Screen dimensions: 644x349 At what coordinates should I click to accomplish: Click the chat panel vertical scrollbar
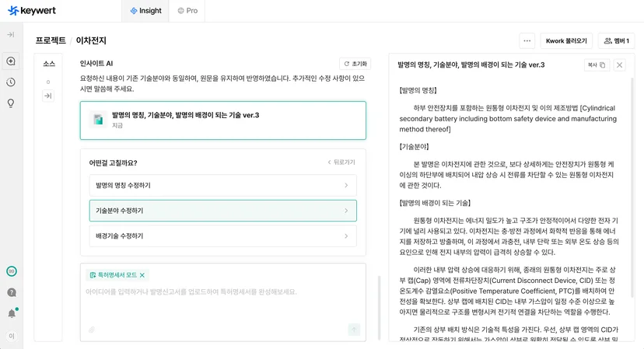[379, 307]
